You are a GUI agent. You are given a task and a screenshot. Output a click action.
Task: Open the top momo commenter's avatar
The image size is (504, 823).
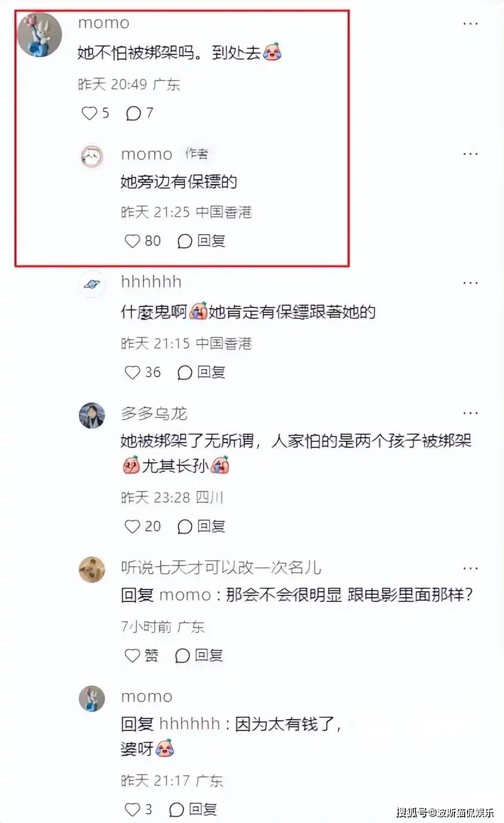[x=40, y=34]
